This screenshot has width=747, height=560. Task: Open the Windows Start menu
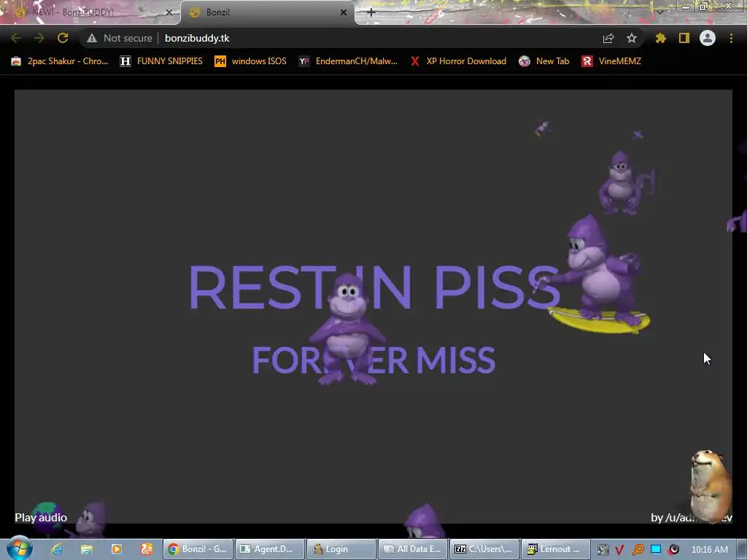(19, 548)
